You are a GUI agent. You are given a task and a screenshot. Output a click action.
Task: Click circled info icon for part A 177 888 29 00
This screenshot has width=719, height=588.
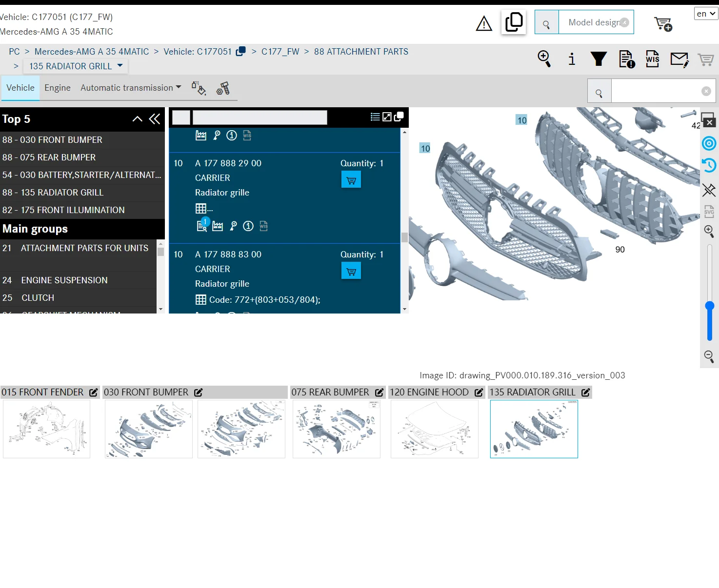[248, 226]
